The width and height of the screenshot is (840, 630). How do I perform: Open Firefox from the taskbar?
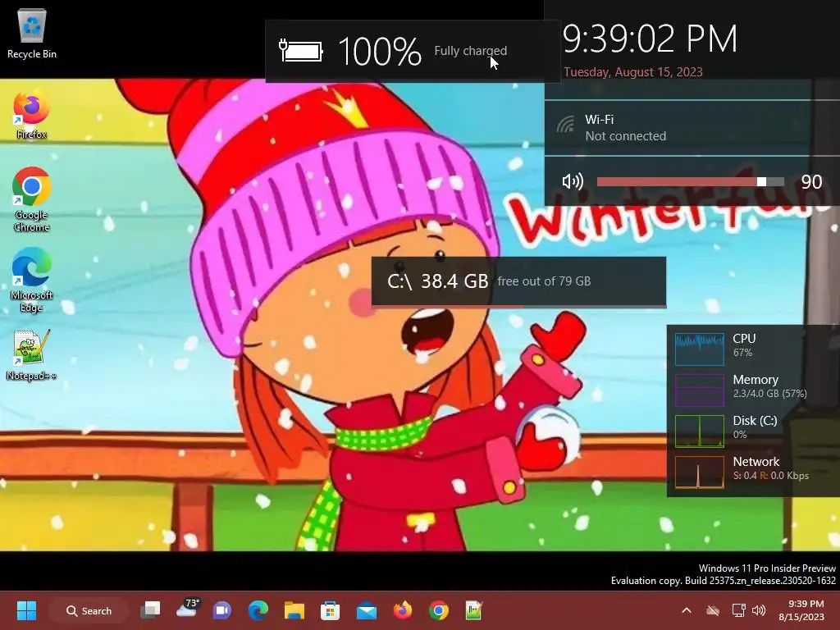(402, 610)
